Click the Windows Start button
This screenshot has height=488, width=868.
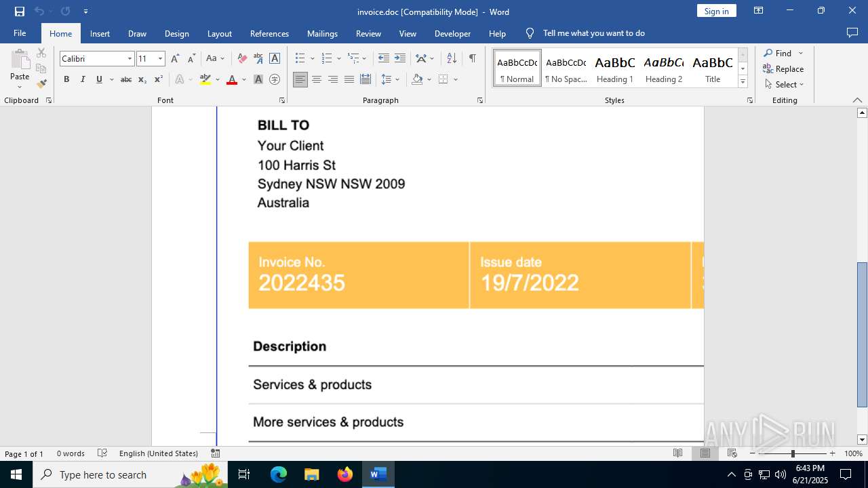pos(16,474)
